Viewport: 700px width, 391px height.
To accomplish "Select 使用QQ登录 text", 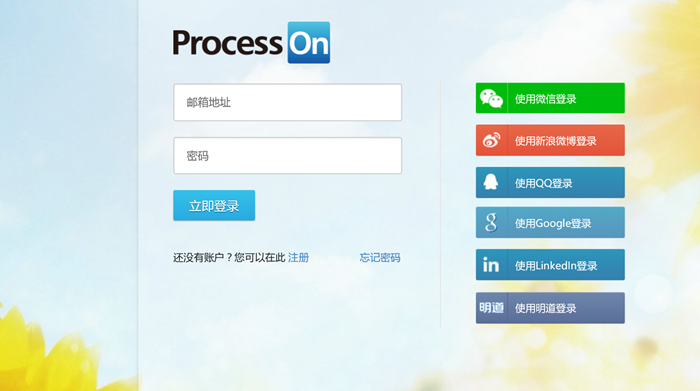I will pos(544,183).
